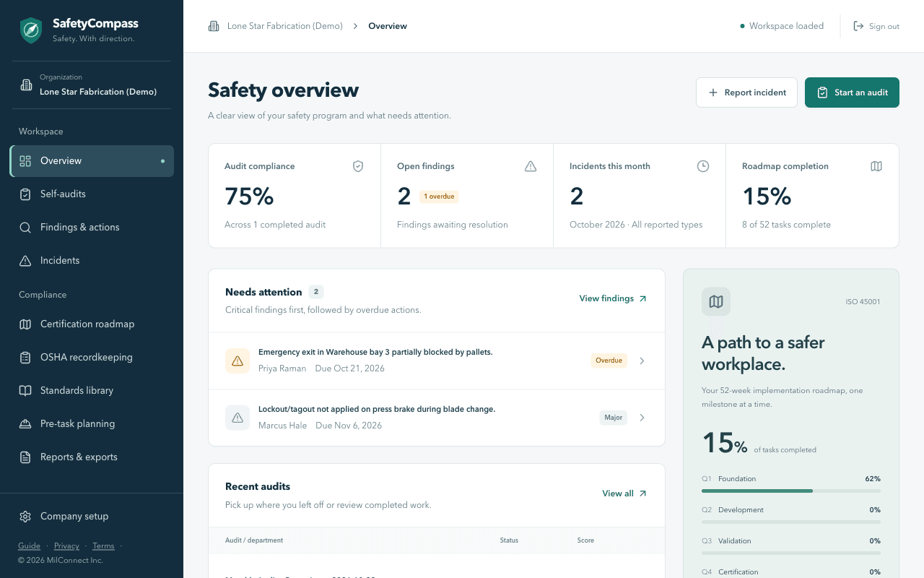The image size is (924, 578).
Task: Click the grey warning icon beside the lockout/tagout finding
Action: point(237,418)
